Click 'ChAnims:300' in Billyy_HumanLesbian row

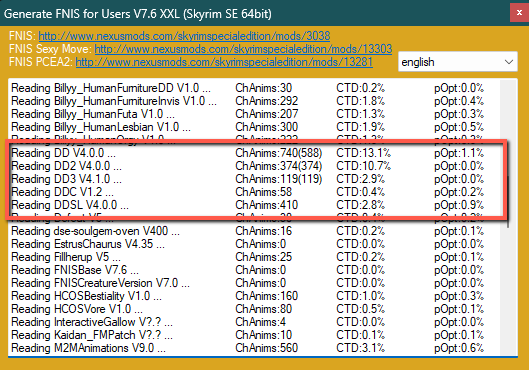click(267, 127)
